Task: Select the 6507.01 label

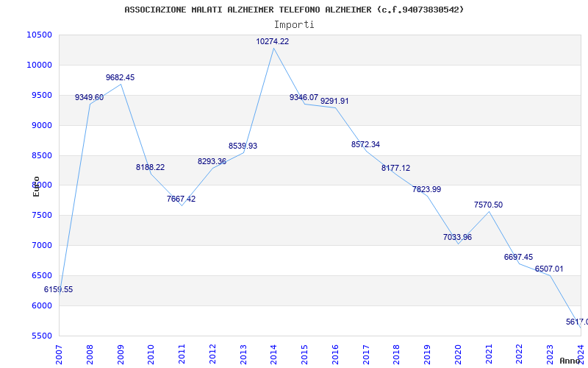Action: 549,269
